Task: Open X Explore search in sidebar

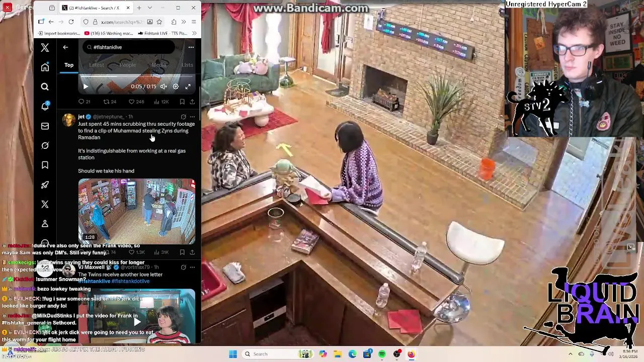Action: (x=45, y=87)
